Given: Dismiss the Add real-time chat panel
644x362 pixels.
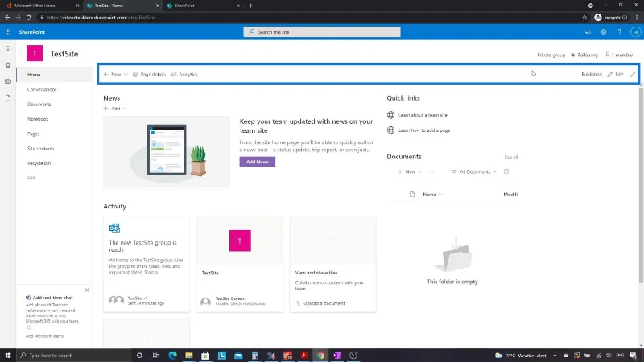Looking at the screenshot, I should click(x=87, y=290).
